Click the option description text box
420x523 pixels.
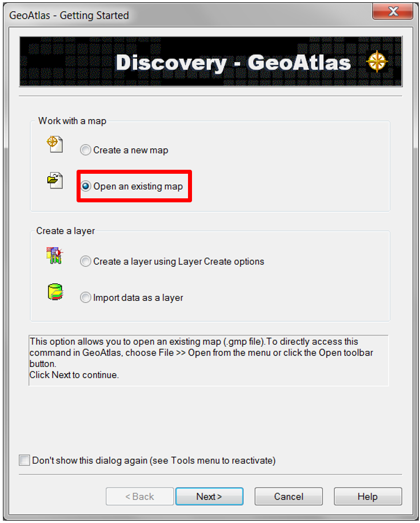tap(209, 360)
